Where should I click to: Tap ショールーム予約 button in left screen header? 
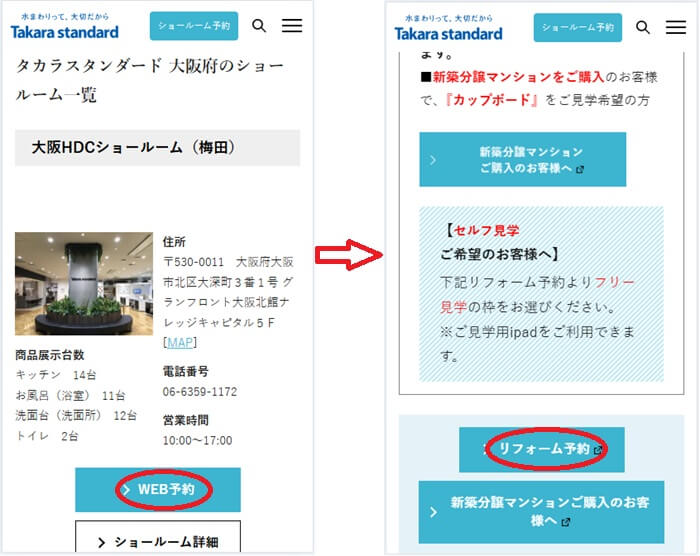194,26
